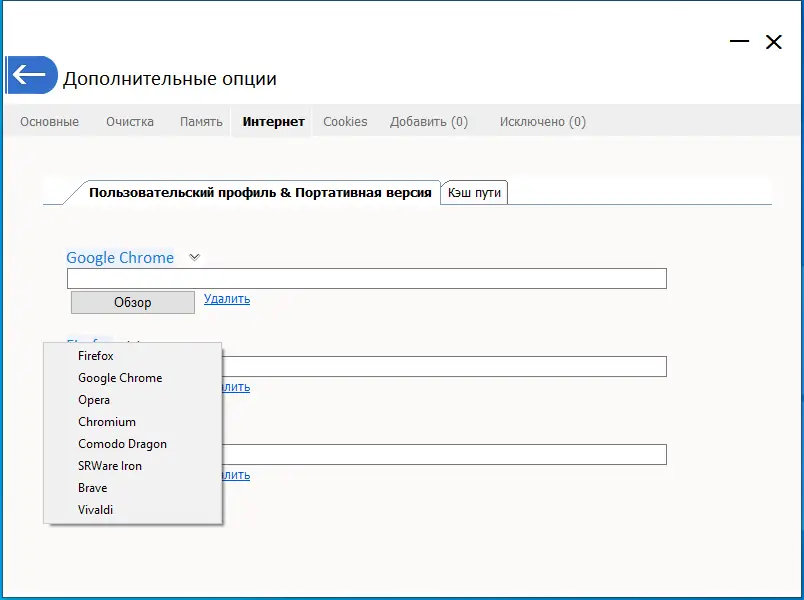This screenshot has width=804, height=600.
Task: Select SRWare Iron browser entry
Action: 110,466
